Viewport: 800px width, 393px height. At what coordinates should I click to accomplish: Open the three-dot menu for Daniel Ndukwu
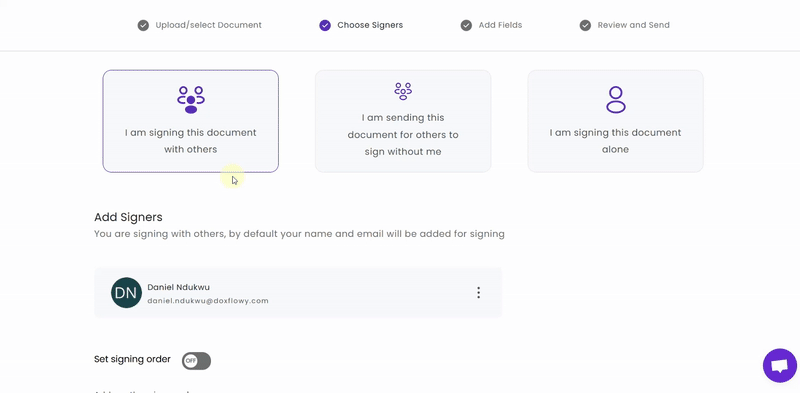tap(478, 292)
